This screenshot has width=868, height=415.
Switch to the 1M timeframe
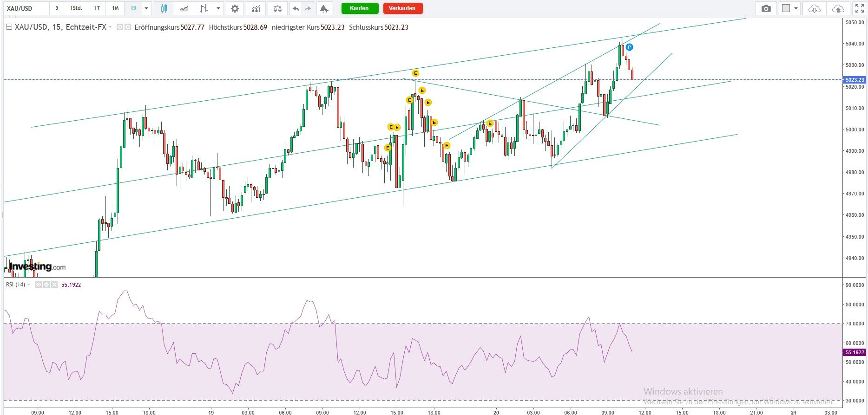pyautogui.click(x=115, y=8)
